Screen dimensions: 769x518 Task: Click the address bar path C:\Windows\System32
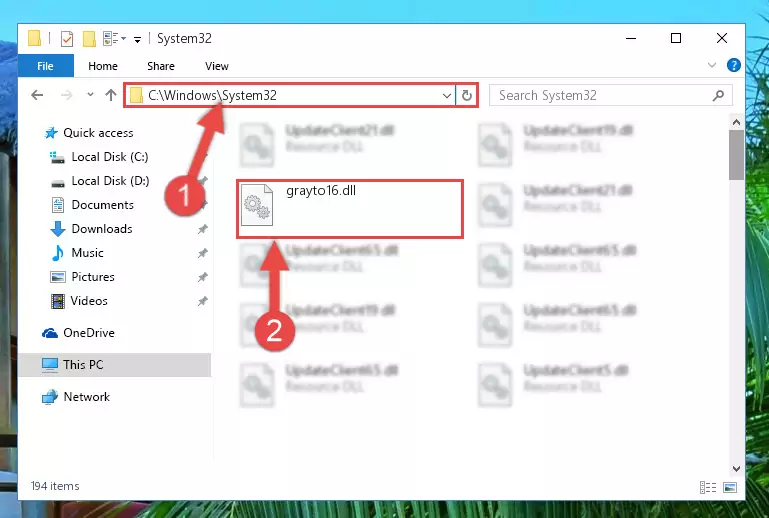[212, 95]
